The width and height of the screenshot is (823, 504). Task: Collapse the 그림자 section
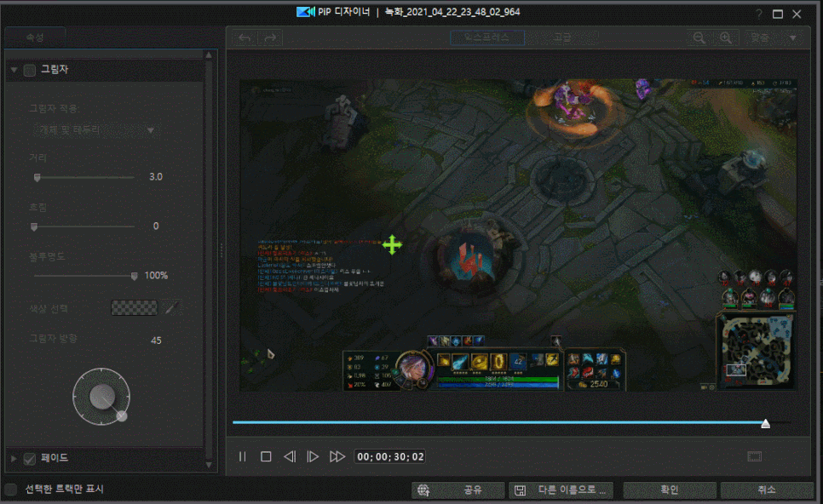(14, 70)
